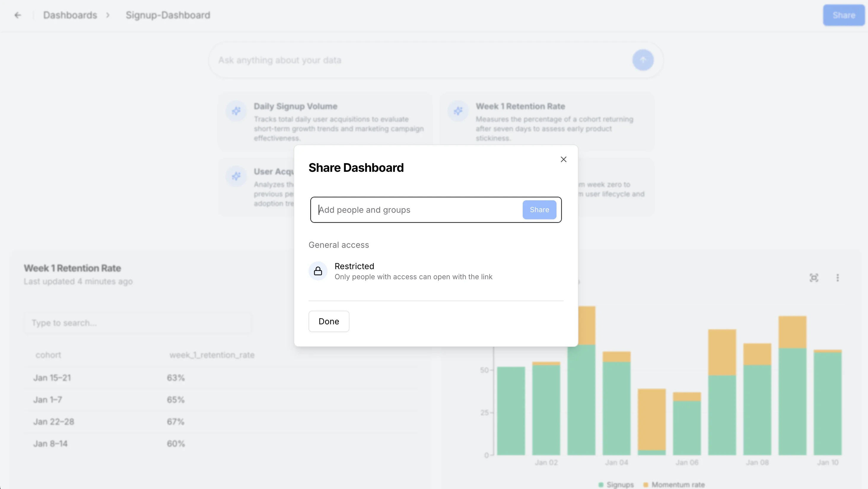This screenshot has height=489, width=868.
Task: Click Share next to the people field
Action: click(x=539, y=209)
